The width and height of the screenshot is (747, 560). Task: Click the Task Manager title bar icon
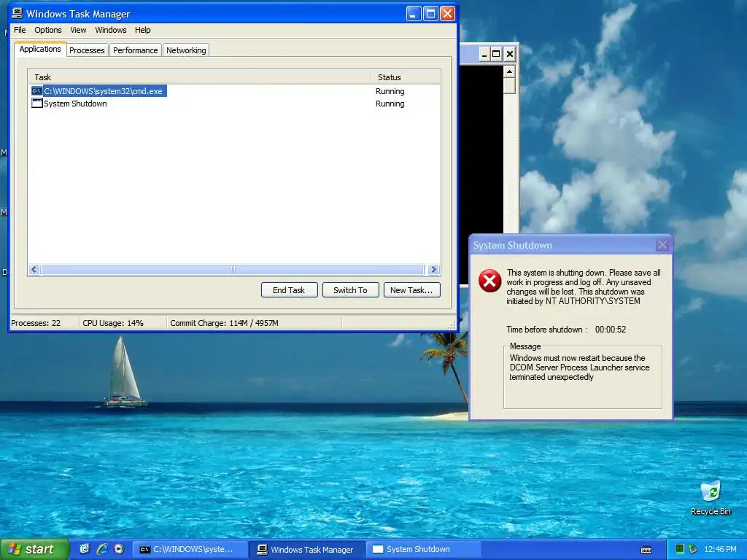[x=18, y=13]
